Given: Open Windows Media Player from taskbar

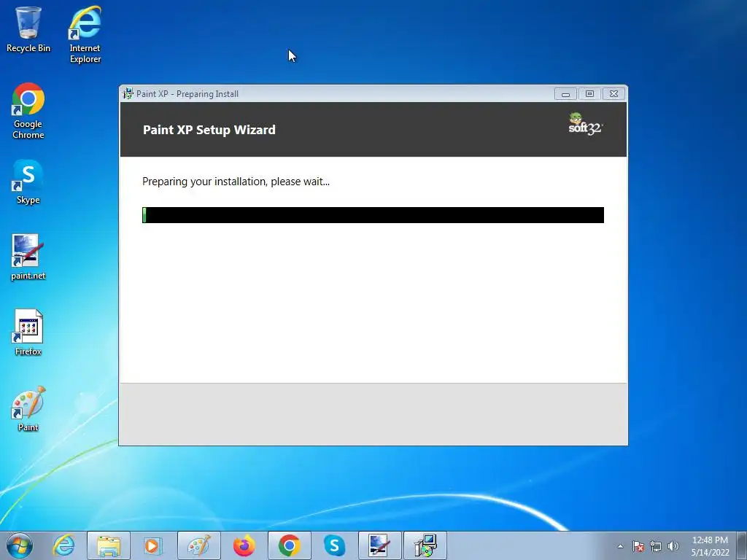Looking at the screenshot, I should (153, 545).
